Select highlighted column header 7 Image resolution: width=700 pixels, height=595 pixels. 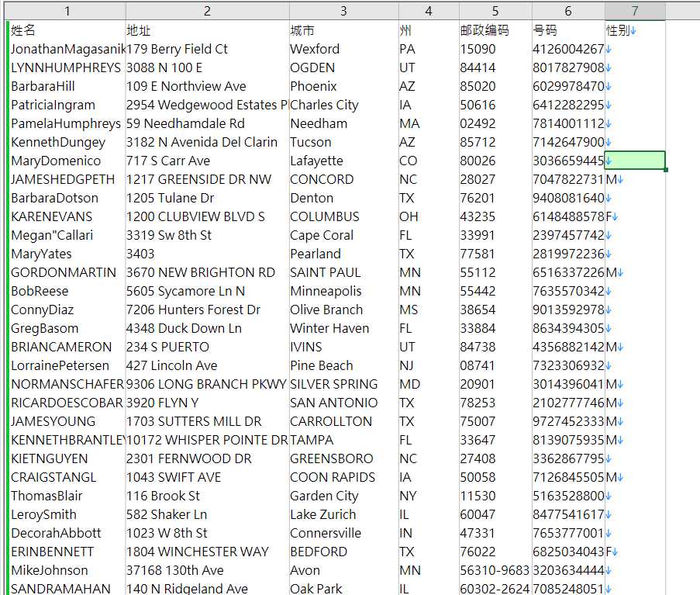point(635,11)
